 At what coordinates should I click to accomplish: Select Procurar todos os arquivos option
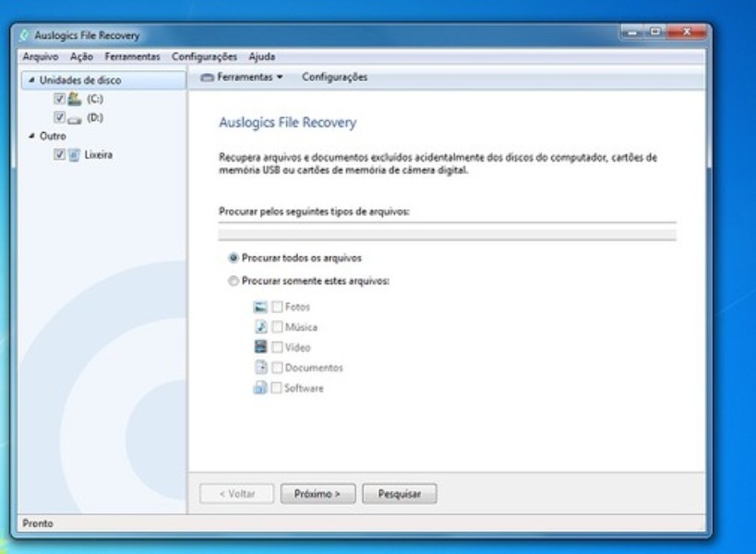point(234,258)
